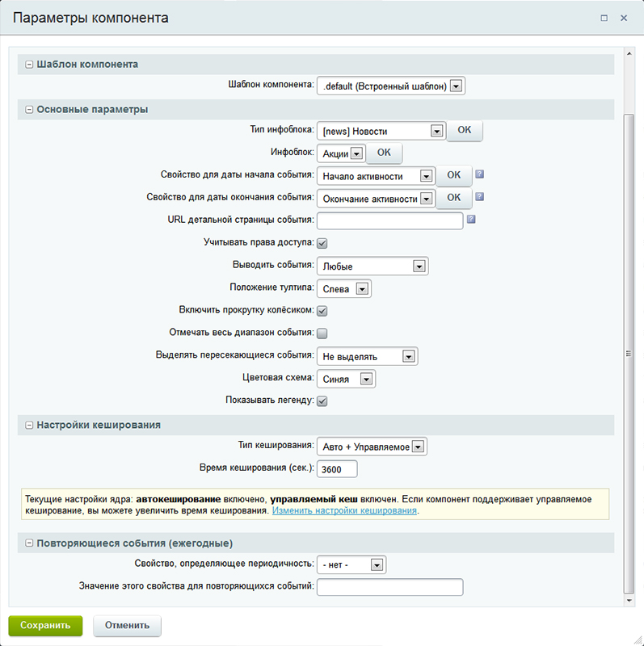
Task: Collapse the Шаблон компонента section
Action: pyautogui.click(x=29, y=65)
